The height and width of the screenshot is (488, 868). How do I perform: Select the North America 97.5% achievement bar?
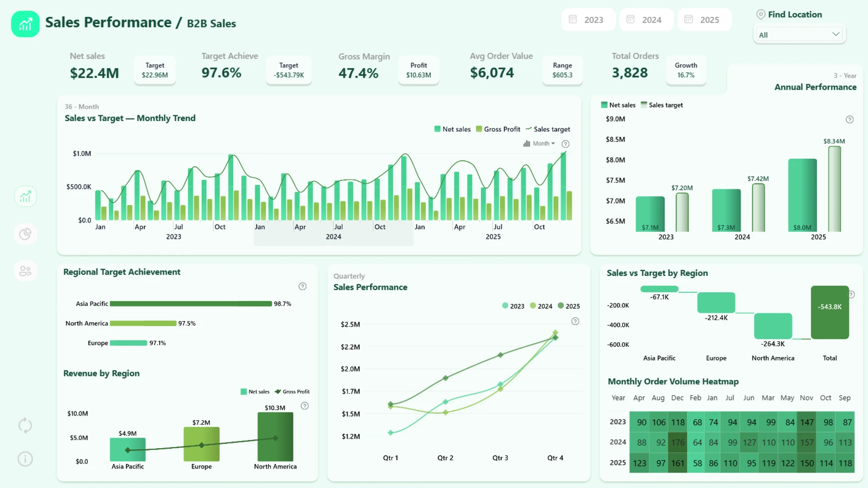pyautogui.click(x=143, y=324)
